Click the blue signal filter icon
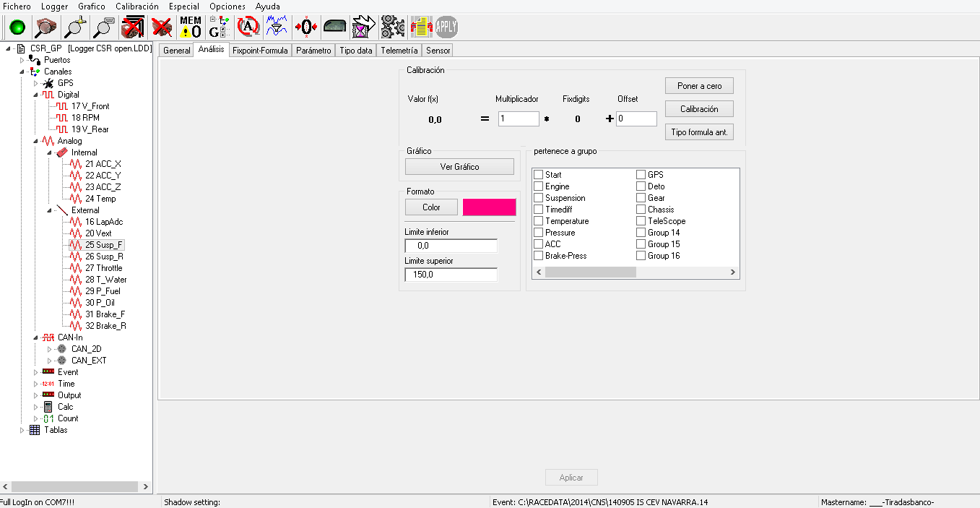Screen dimensions: 980x508 pos(274,27)
